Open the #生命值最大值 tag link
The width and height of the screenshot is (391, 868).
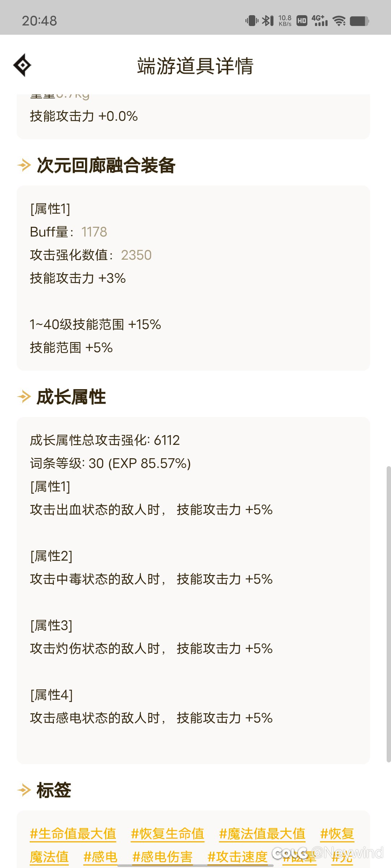73,834
